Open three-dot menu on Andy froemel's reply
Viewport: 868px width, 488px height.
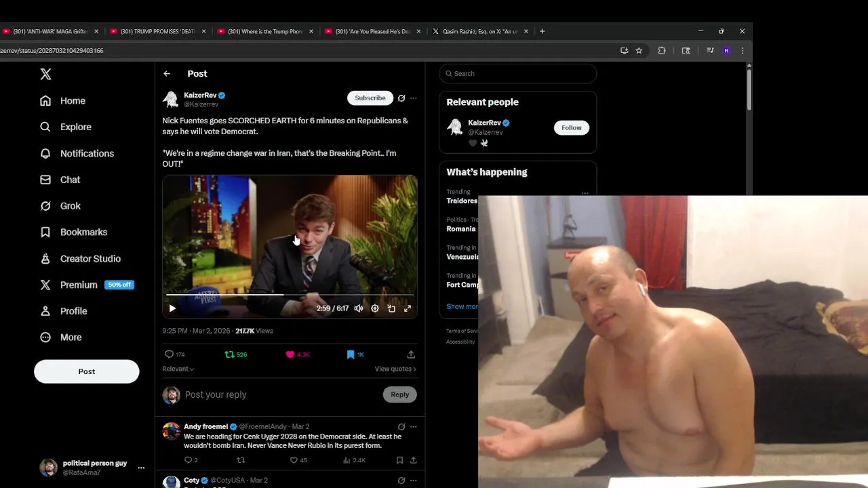[413, 427]
